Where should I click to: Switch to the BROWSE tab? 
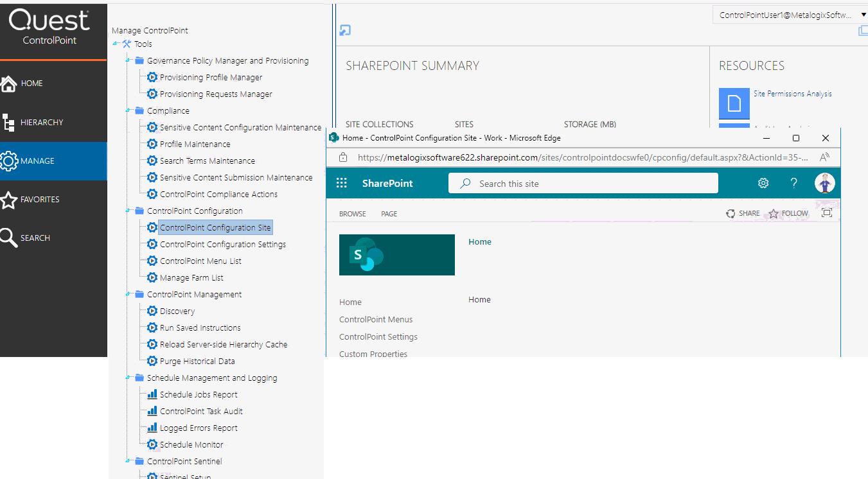coord(352,213)
